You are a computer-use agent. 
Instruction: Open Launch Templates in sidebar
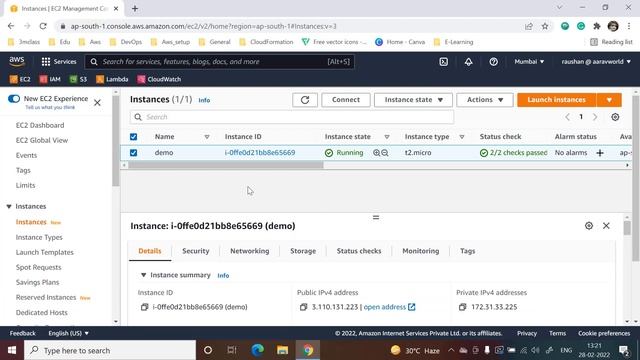click(44, 252)
